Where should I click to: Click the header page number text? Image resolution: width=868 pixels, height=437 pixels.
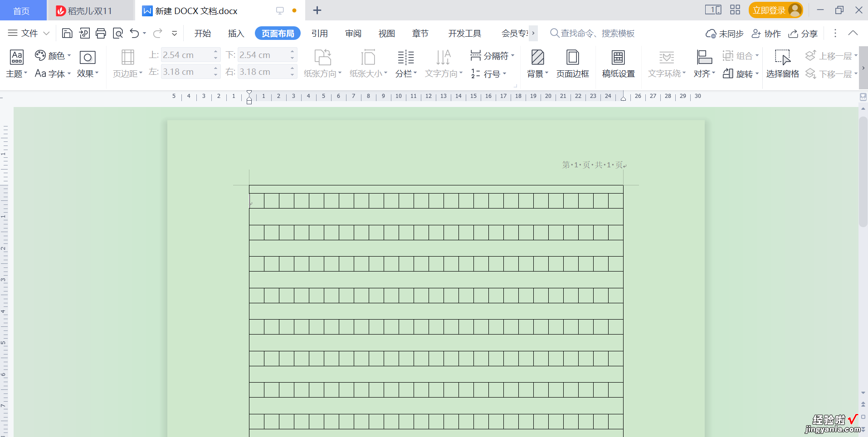pyautogui.click(x=593, y=165)
